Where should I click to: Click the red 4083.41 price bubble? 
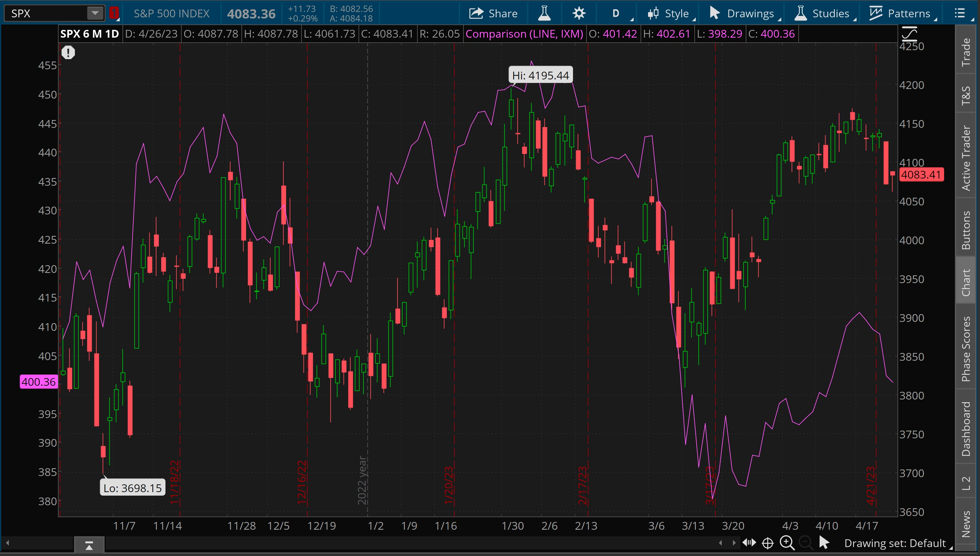921,174
